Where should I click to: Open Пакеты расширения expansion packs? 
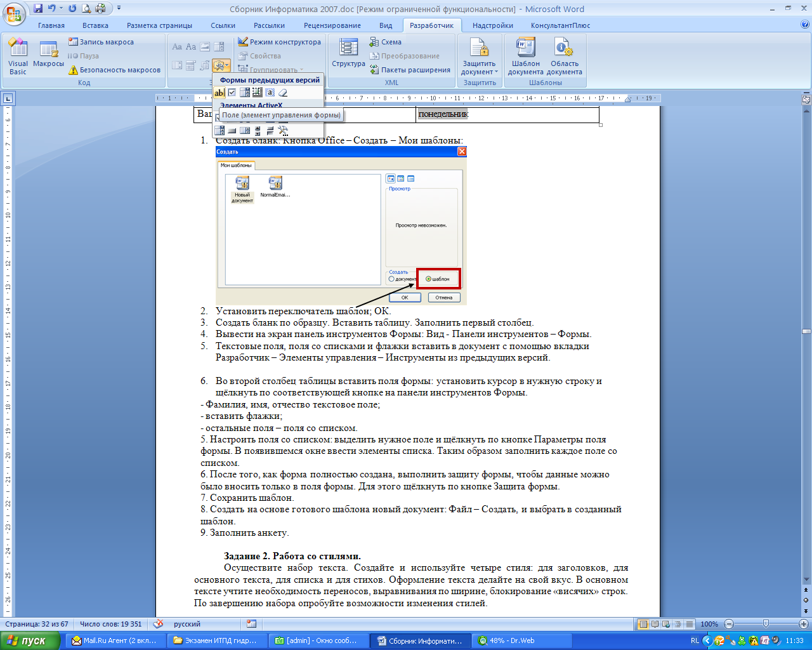[x=410, y=70]
